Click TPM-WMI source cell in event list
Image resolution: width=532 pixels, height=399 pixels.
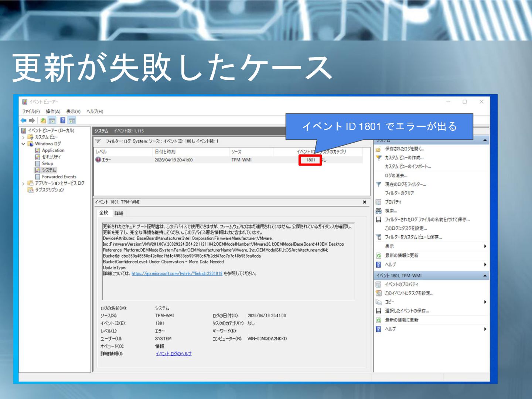(x=241, y=160)
